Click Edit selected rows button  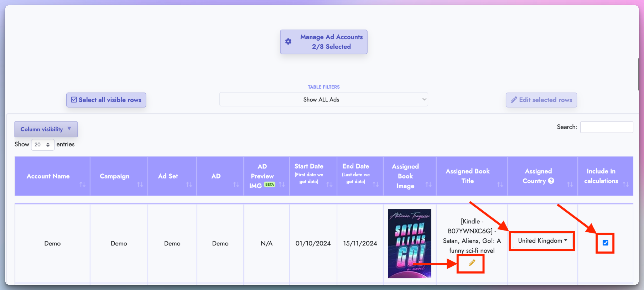click(541, 100)
